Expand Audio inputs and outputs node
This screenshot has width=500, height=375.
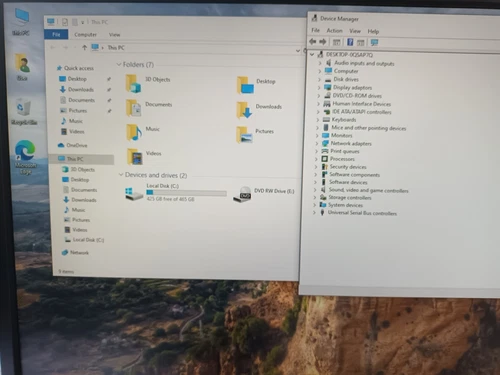coord(320,63)
